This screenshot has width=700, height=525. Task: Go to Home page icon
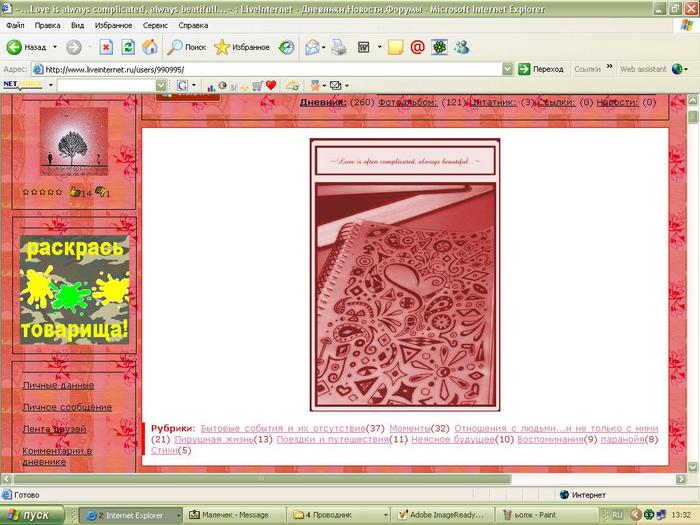[150, 47]
